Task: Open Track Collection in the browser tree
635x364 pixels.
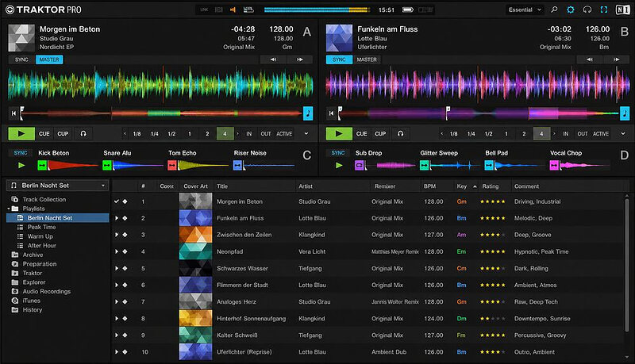Action: [x=44, y=199]
